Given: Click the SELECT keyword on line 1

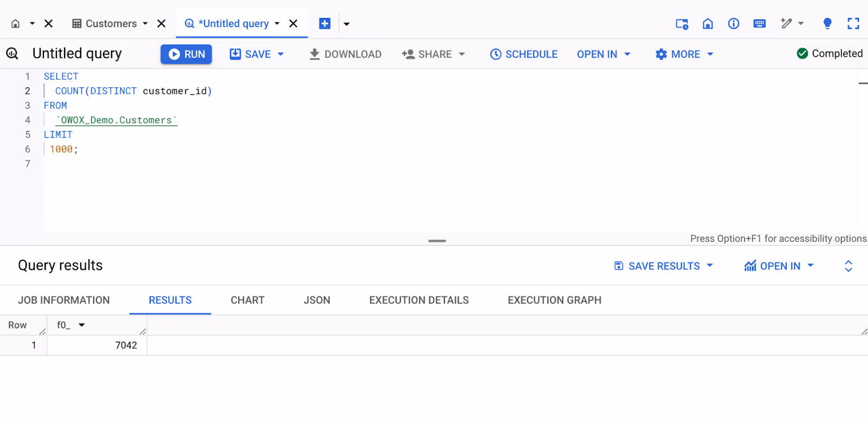Looking at the screenshot, I should click(x=61, y=76).
